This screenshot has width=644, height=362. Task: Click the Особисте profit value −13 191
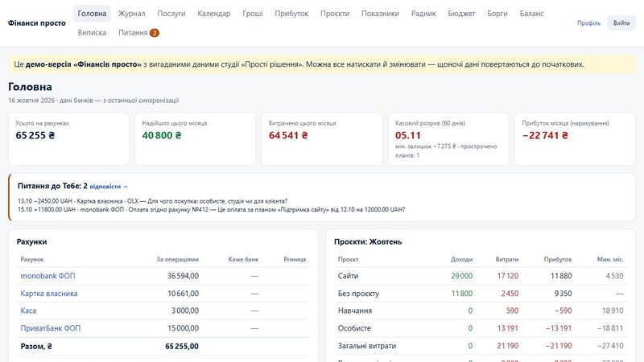[559, 328]
